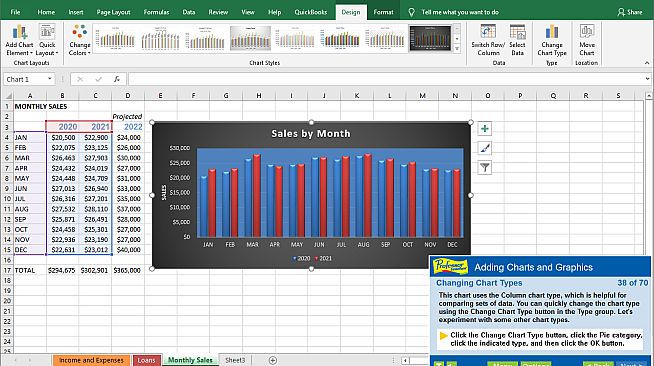Select the sixth chart style thumbnail
Viewport: 654px width, 366px height.
pyautogui.click(x=341, y=38)
